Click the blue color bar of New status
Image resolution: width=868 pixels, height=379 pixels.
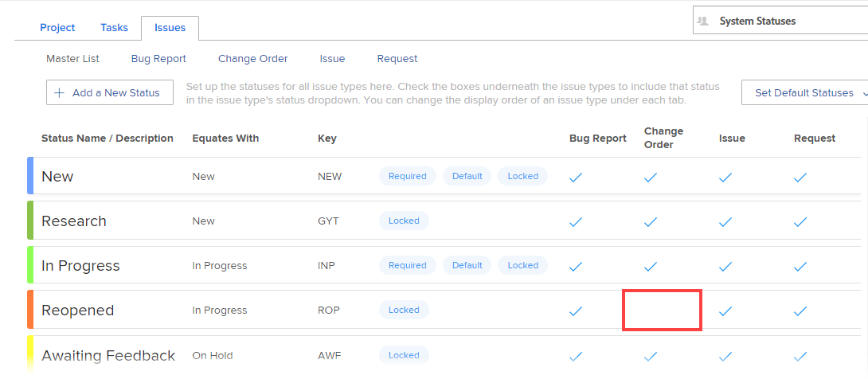coord(29,176)
